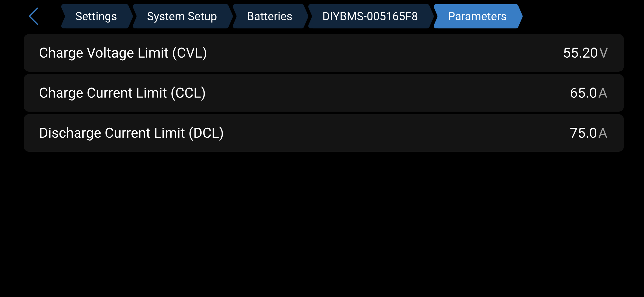Click the 75.0 discharge current value
This screenshot has height=297, width=644.
pos(583,133)
